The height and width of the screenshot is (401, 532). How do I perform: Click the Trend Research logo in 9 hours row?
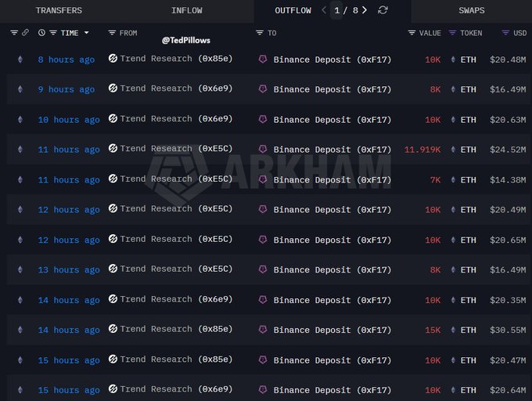[113, 89]
